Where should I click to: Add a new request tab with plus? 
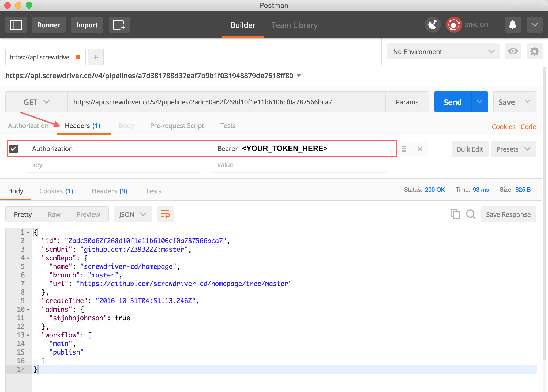pyautogui.click(x=96, y=57)
